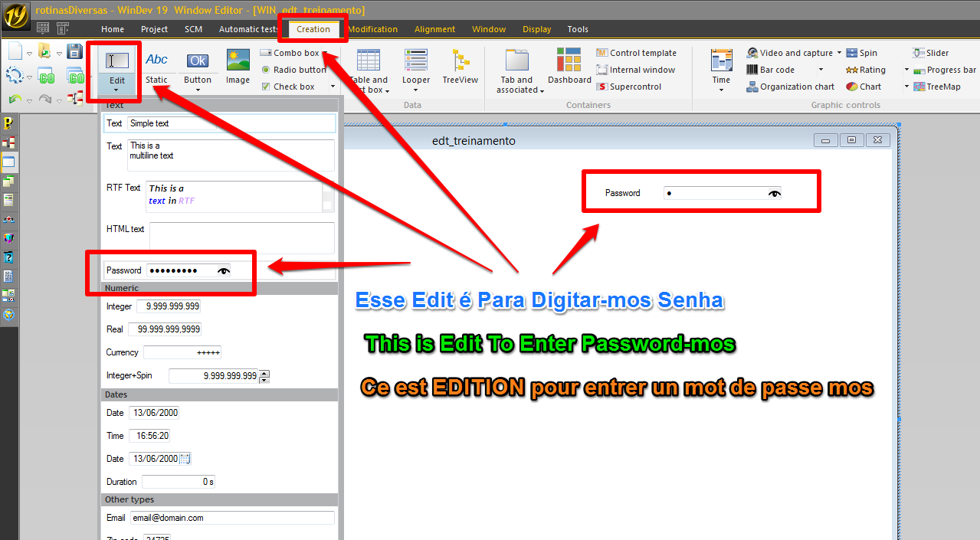Click the Integer+Spin stepper arrows

[264, 376]
